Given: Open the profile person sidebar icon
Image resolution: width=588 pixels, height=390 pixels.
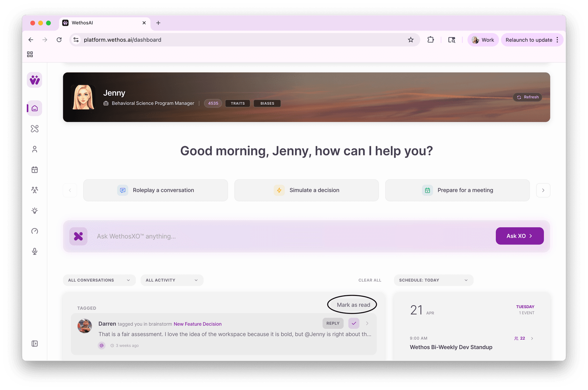Looking at the screenshot, I should click(x=35, y=149).
